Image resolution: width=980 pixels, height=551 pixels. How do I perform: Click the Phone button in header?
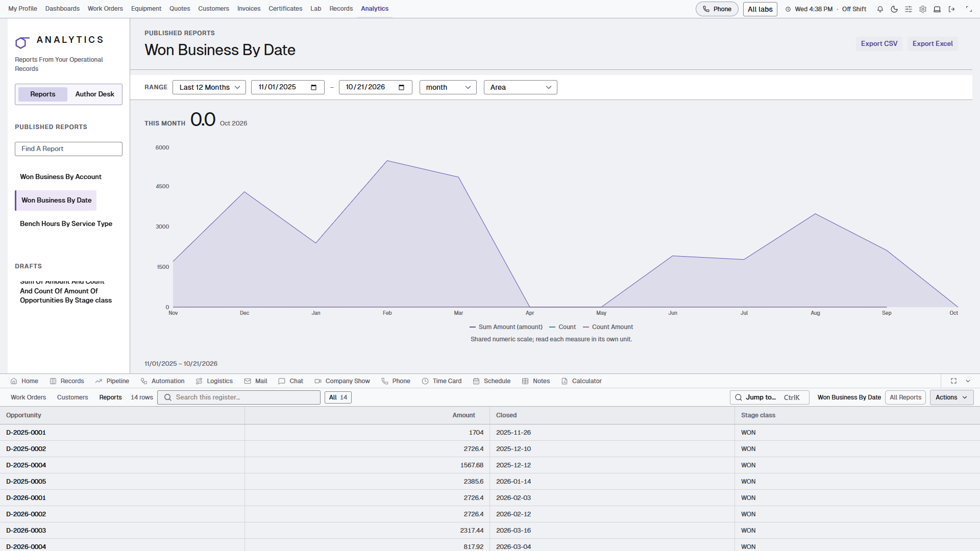pos(717,9)
